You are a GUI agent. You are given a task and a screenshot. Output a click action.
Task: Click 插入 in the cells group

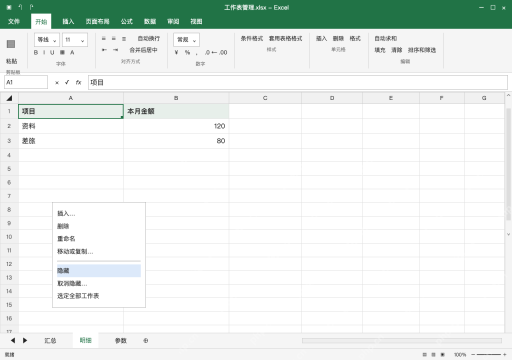[321, 38]
